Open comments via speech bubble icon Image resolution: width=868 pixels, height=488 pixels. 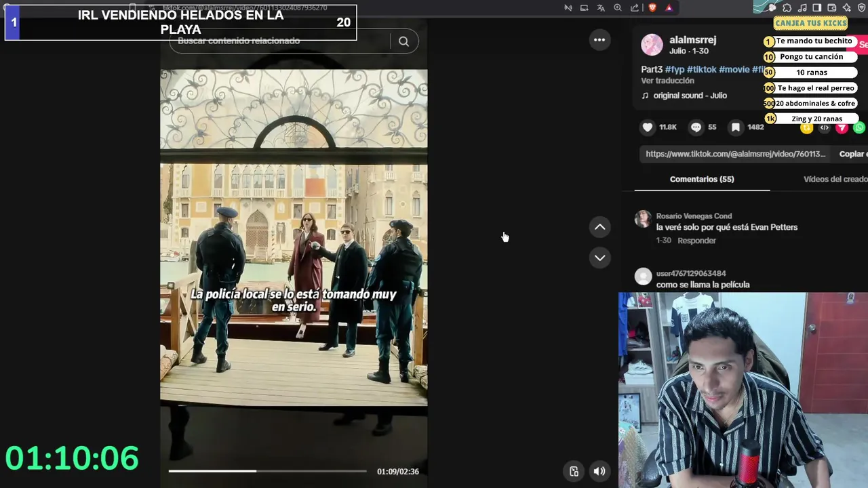pyautogui.click(x=696, y=127)
